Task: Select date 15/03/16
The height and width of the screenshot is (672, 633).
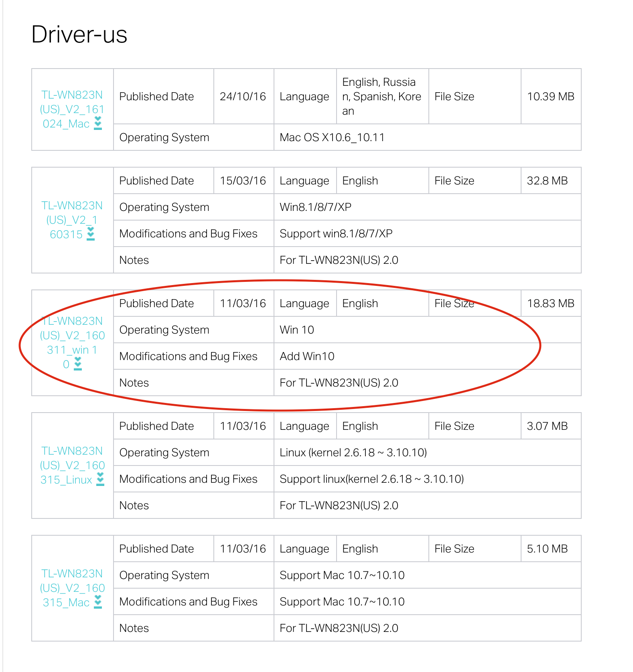Action: (x=243, y=180)
